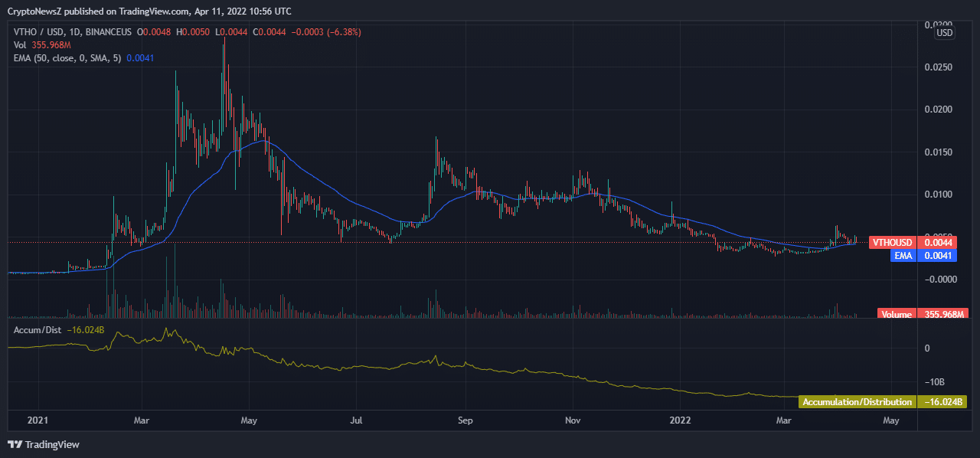The height and width of the screenshot is (458, 980).
Task: Click the red Volume axis tag
Action: click(x=897, y=314)
